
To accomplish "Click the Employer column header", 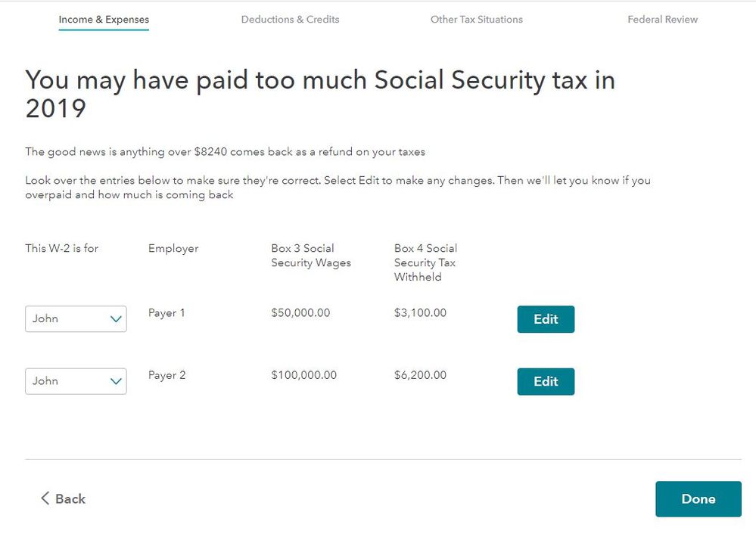I will (x=173, y=248).
